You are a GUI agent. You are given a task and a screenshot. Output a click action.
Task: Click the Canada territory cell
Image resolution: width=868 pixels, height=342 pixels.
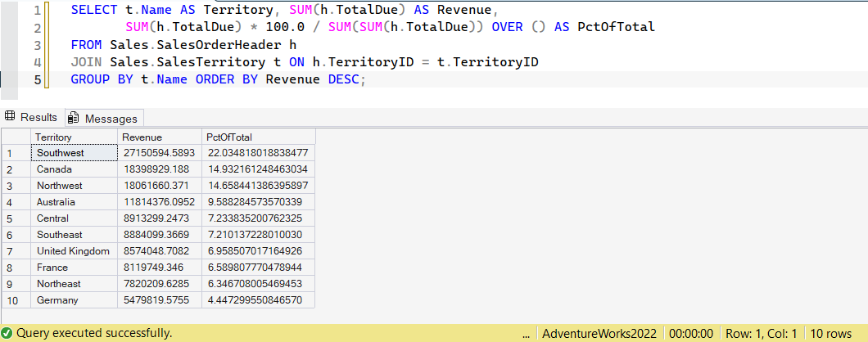coord(75,169)
